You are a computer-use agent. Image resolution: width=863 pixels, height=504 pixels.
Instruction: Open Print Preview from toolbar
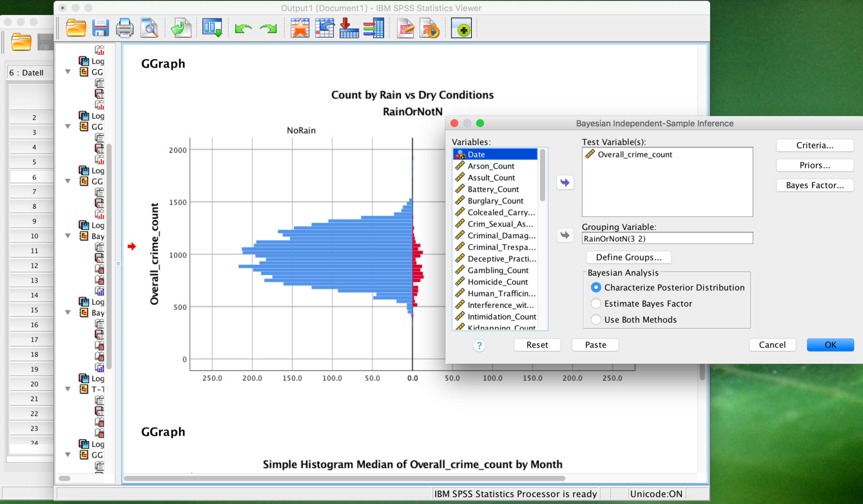point(150,29)
